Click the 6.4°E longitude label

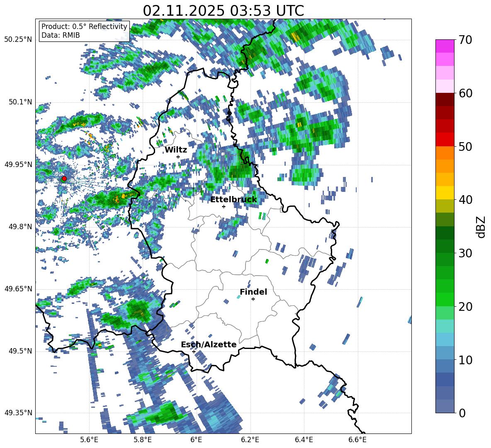point(304,440)
